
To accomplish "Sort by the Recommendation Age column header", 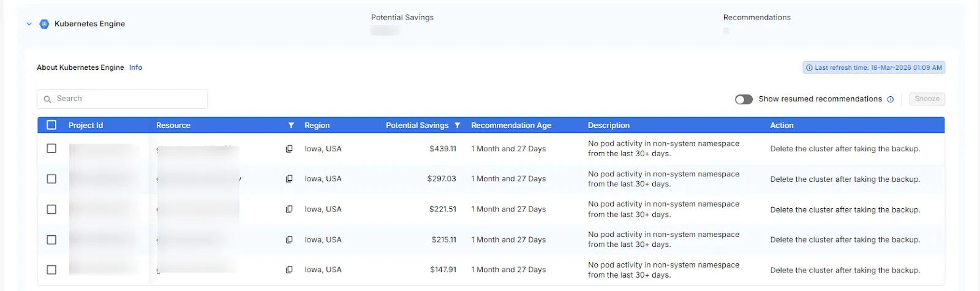I will (511, 126).
